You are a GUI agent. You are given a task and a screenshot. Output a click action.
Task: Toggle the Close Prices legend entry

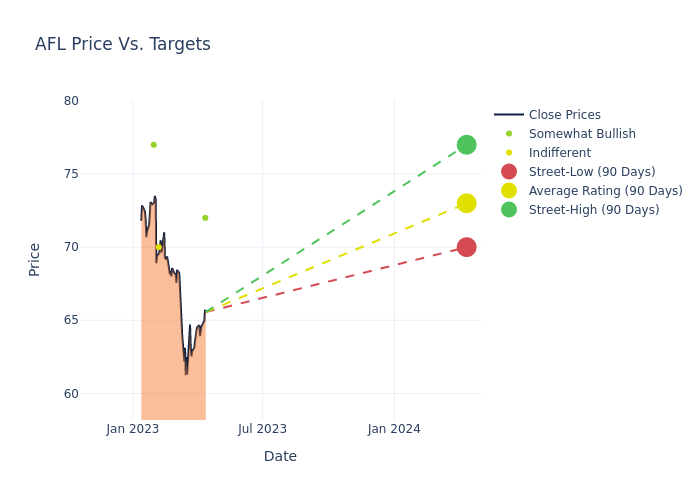tap(564, 115)
